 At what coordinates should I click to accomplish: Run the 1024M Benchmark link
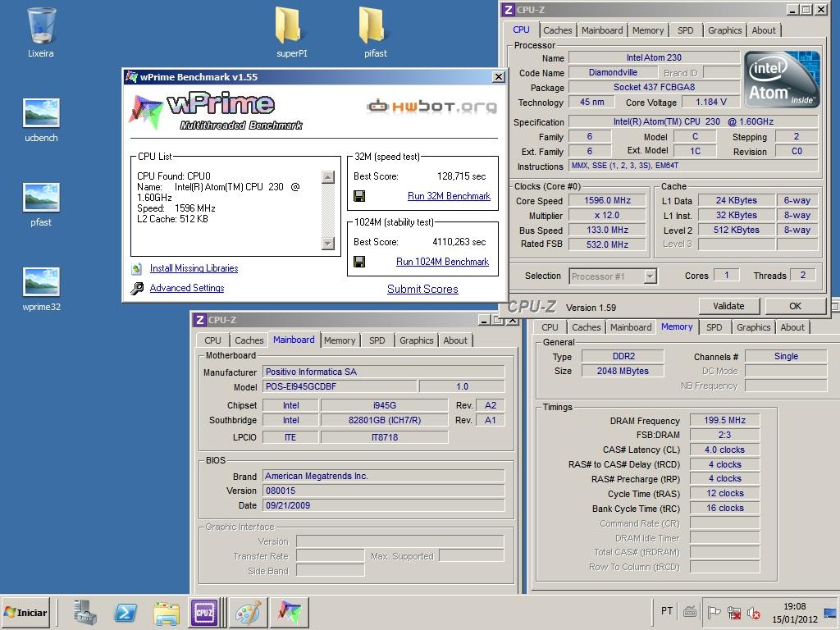tap(442, 262)
